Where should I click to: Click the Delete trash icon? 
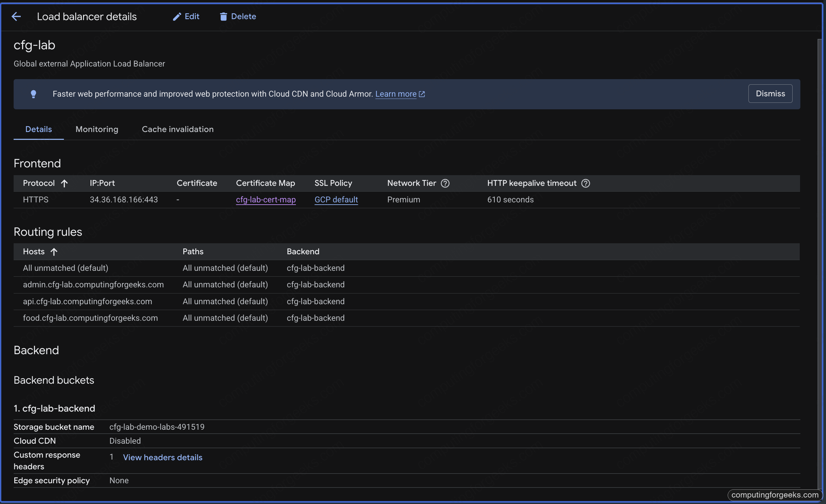(x=223, y=17)
